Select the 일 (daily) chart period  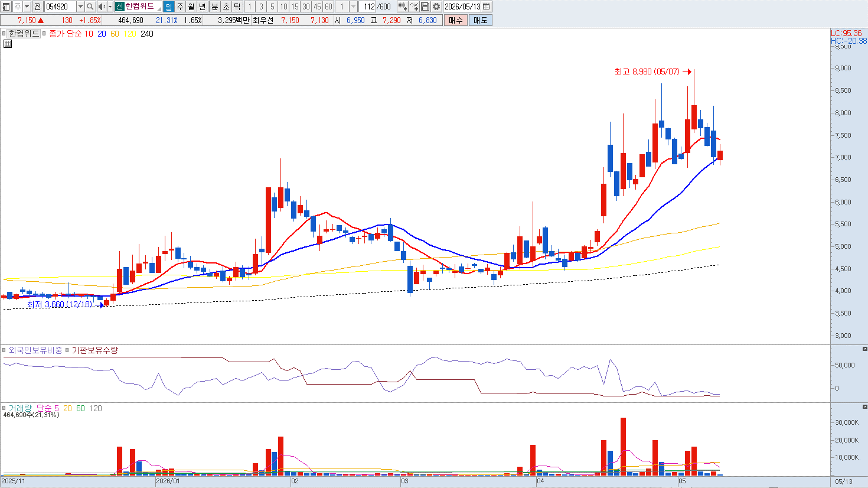click(x=169, y=6)
